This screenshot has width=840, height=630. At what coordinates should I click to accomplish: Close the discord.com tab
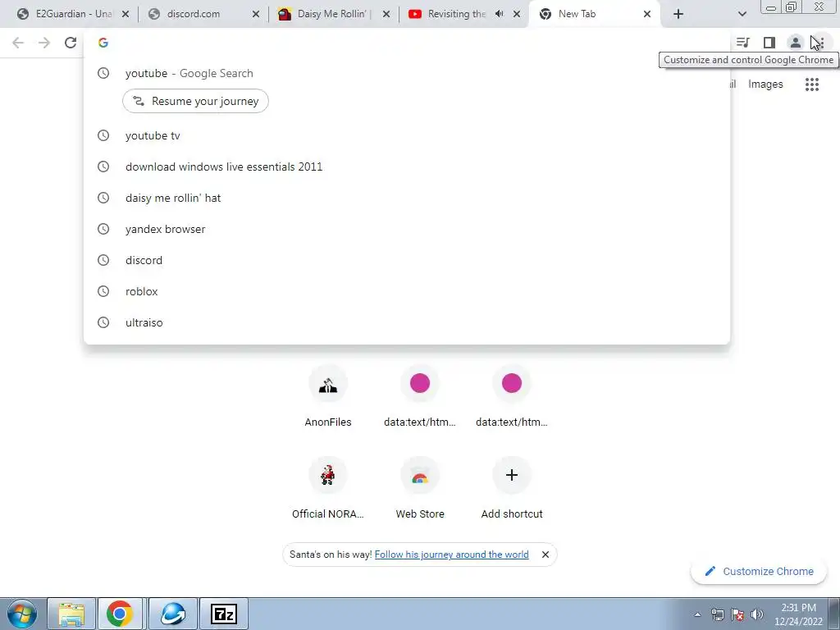click(x=256, y=14)
